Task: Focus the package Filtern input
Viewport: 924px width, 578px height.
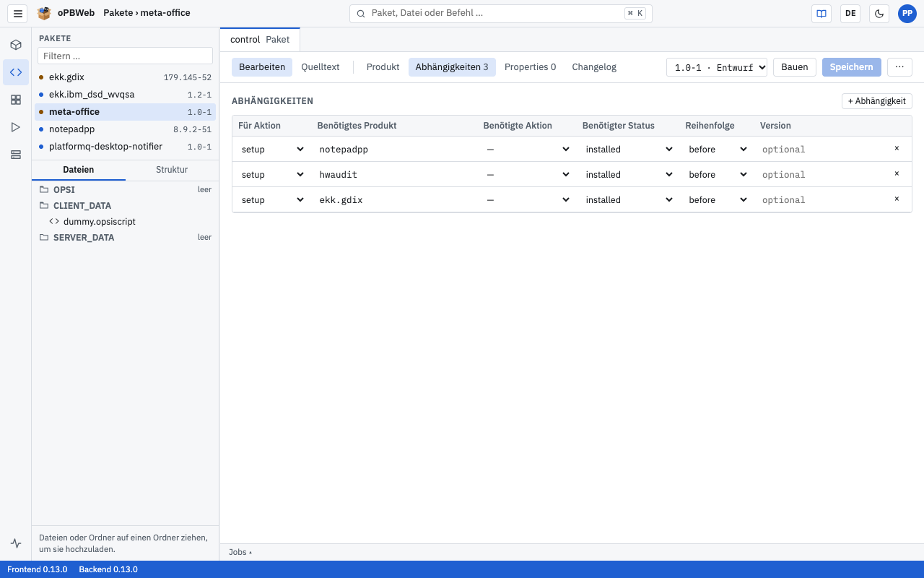Action: coord(126,56)
